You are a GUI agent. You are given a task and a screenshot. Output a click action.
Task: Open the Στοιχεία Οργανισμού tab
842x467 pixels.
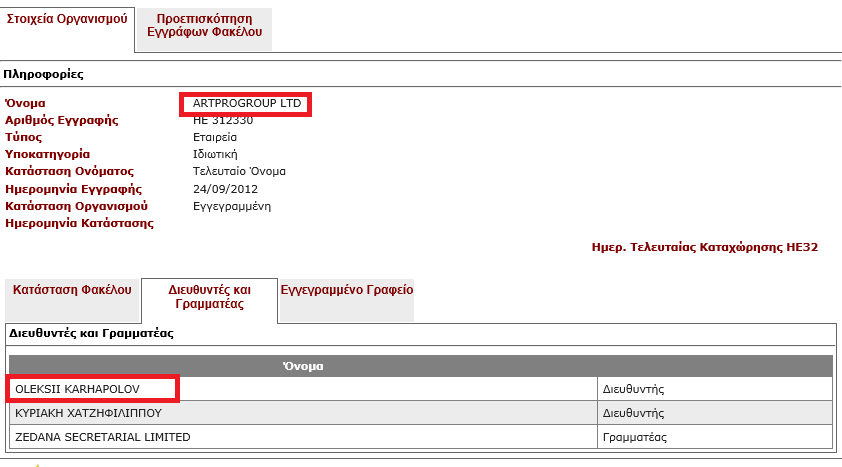point(66,20)
